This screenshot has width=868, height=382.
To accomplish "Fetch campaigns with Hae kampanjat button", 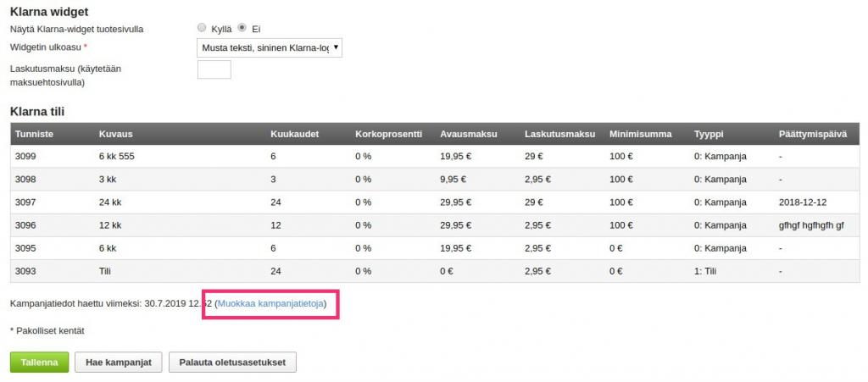I will (119, 363).
